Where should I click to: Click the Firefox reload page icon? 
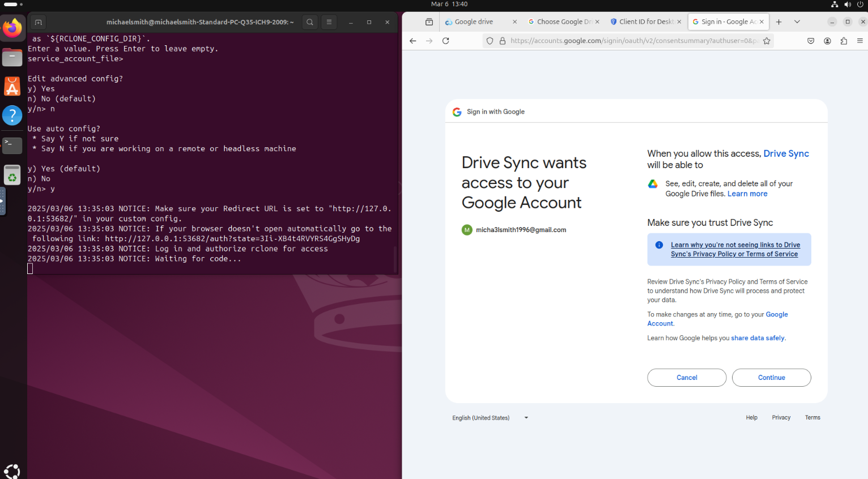445,41
